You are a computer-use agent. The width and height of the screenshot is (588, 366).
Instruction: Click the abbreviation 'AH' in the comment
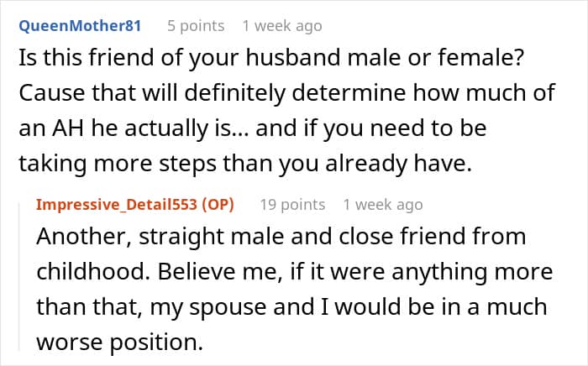click(68, 128)
